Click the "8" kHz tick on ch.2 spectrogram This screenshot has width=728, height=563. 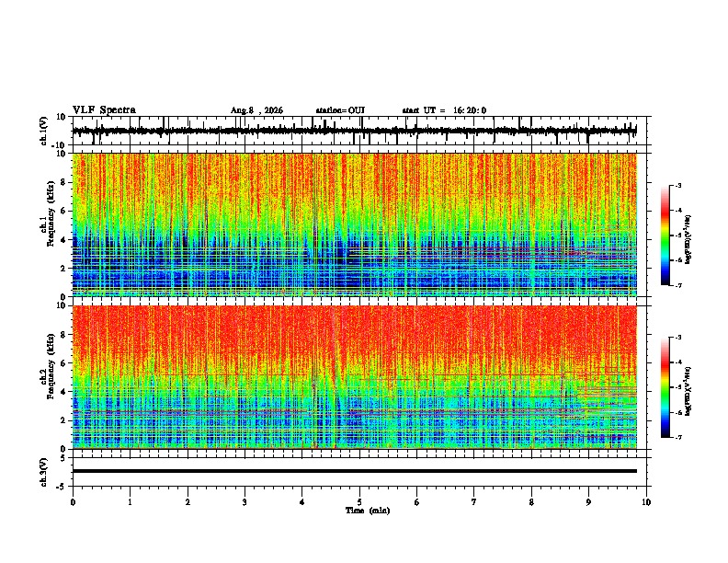63,335
